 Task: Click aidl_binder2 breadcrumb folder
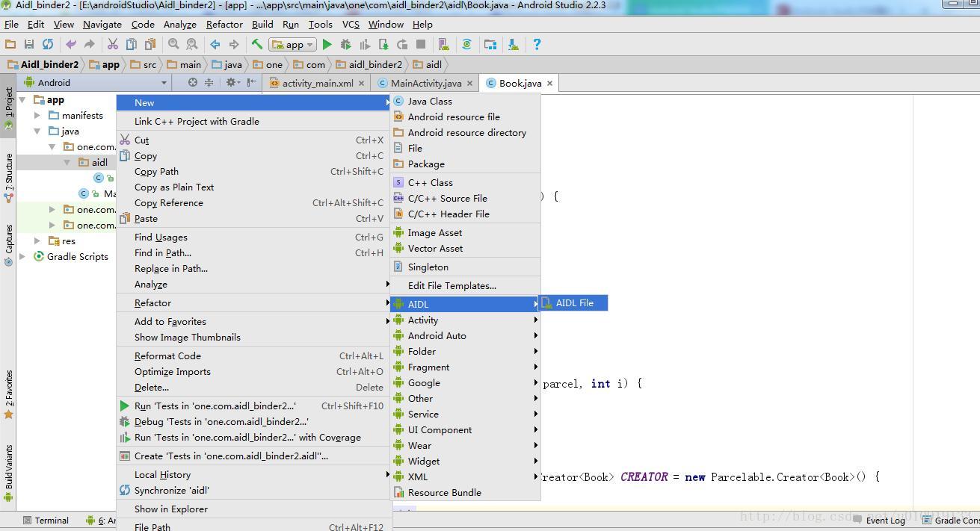pos(369,64)
